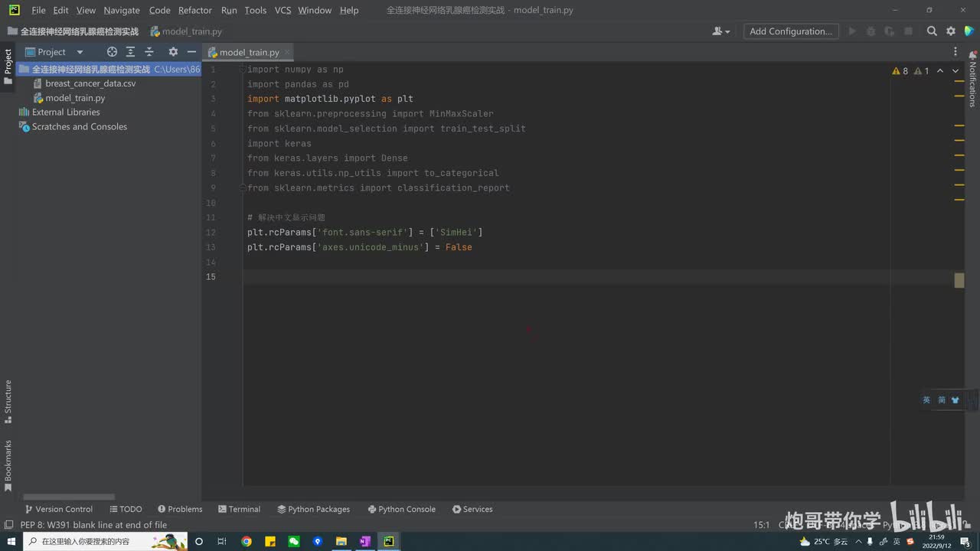980x551 pixels.
Task: Click the Windows taskbar search box
Action: (x=106, y=541)
